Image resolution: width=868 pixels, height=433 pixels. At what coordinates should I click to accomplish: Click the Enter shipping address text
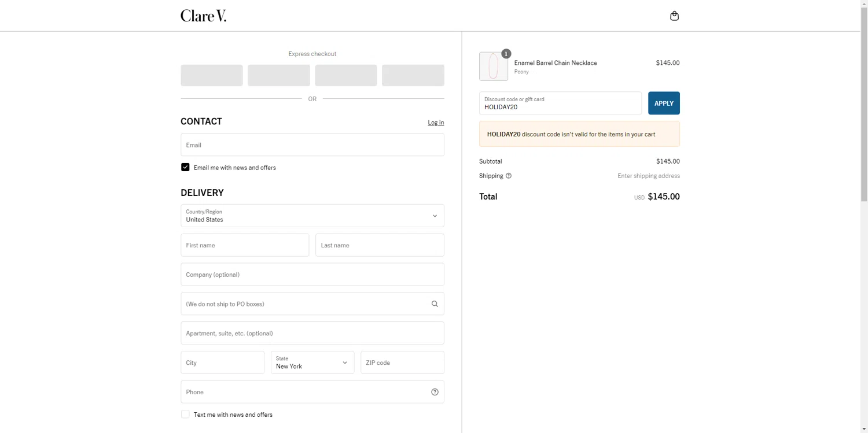pyautogui.click(x=649, y=176)
